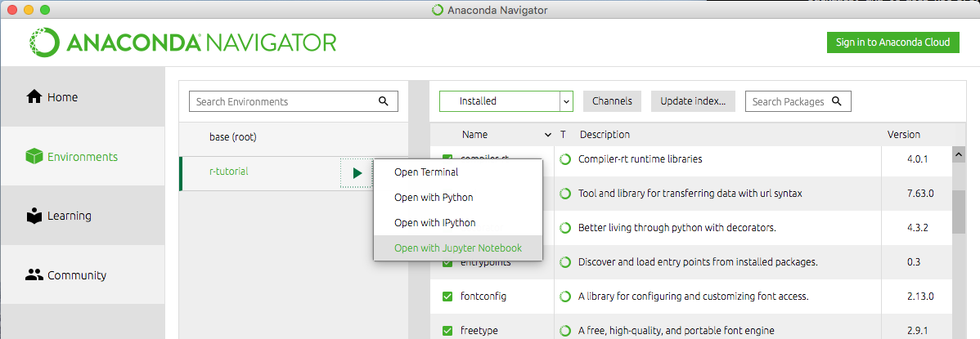Viewport: 980px width, 339px height.
Task: Click the Description column header
Action: (x=605, y=134)
